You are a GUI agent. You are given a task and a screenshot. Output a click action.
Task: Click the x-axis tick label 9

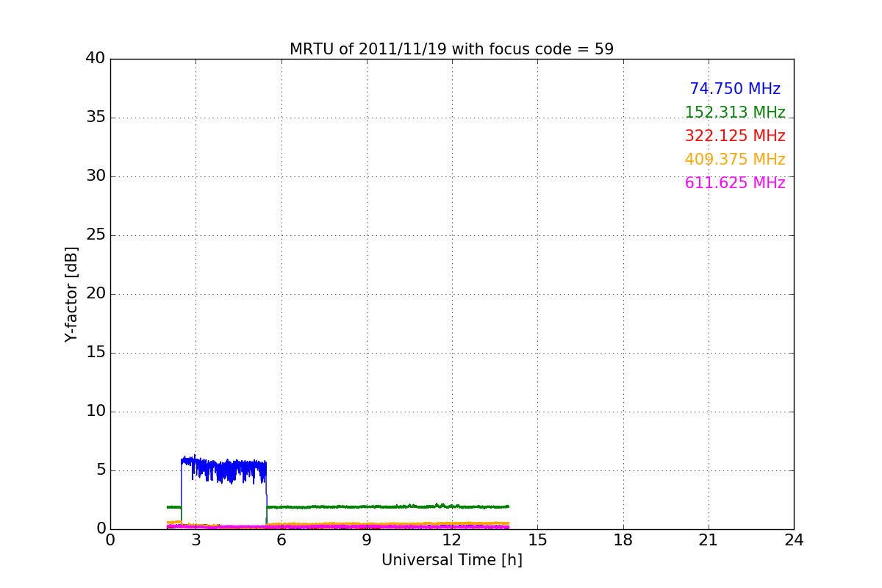pyautogui.click(x=367, y=540)
